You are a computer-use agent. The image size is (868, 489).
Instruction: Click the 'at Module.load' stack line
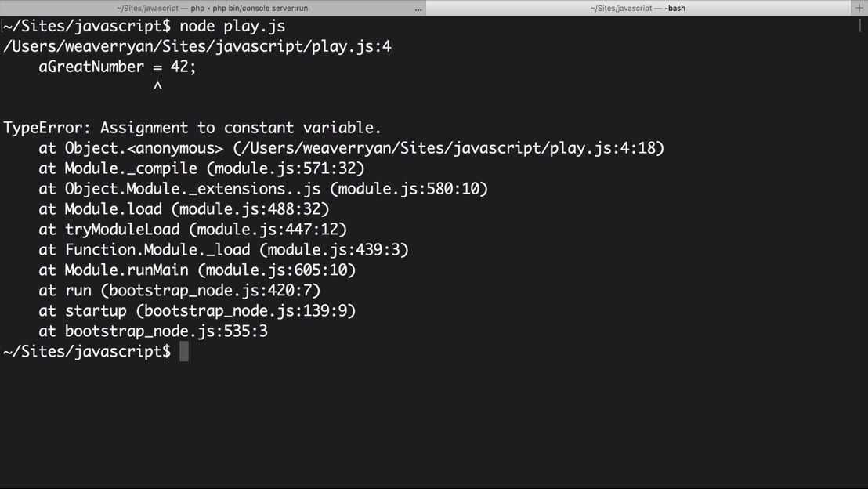[x=184, y=209]
